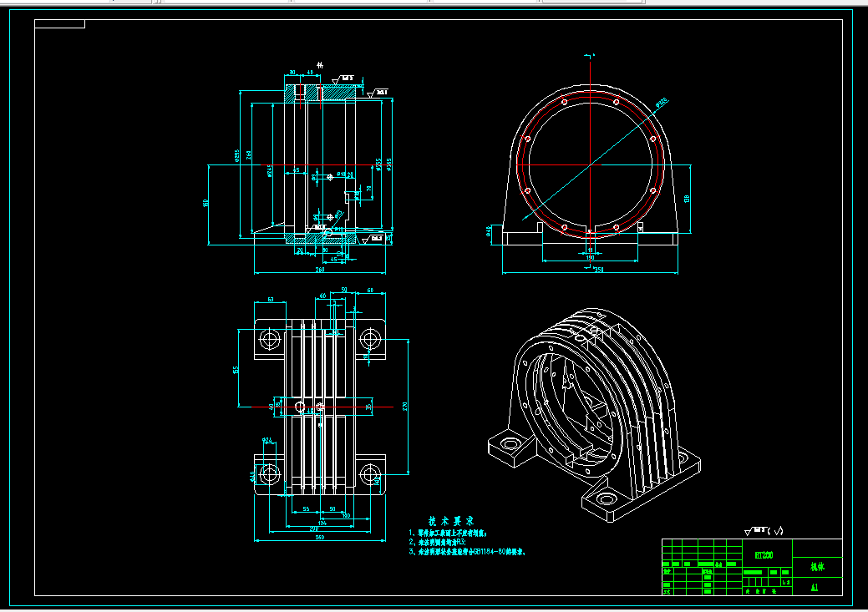Click the red horizontal centerline in top view
The height and width of the screenshot is (612, 868).
[322, 407]
